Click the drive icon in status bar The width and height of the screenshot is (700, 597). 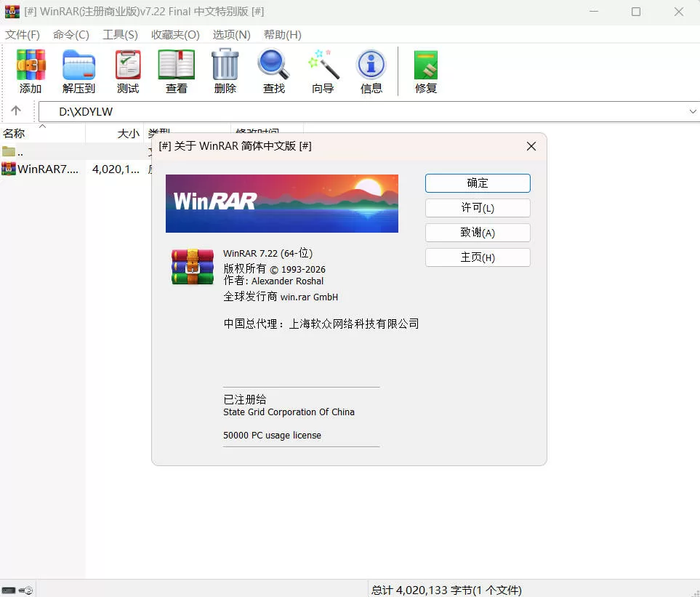coord(9,590)
